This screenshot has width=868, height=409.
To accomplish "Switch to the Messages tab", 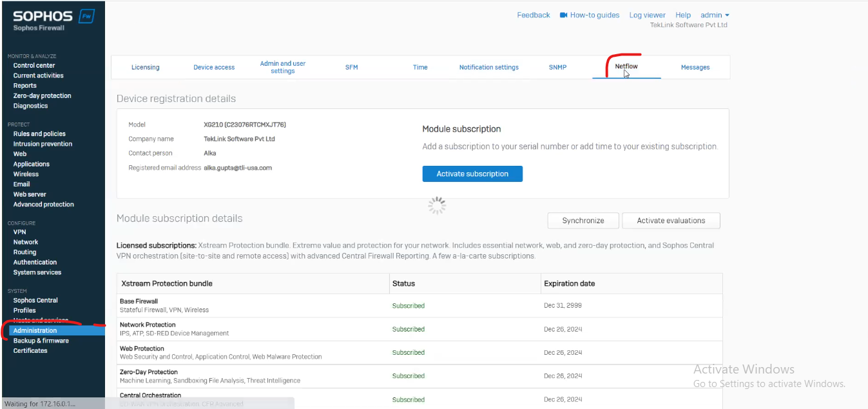I will 695,66.
